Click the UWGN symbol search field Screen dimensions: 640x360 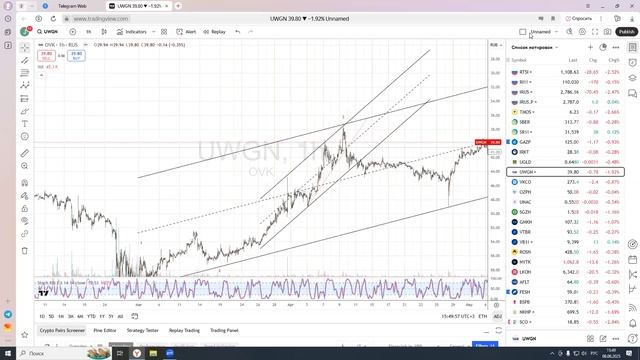pyautogui.click(x=48, y=31)
